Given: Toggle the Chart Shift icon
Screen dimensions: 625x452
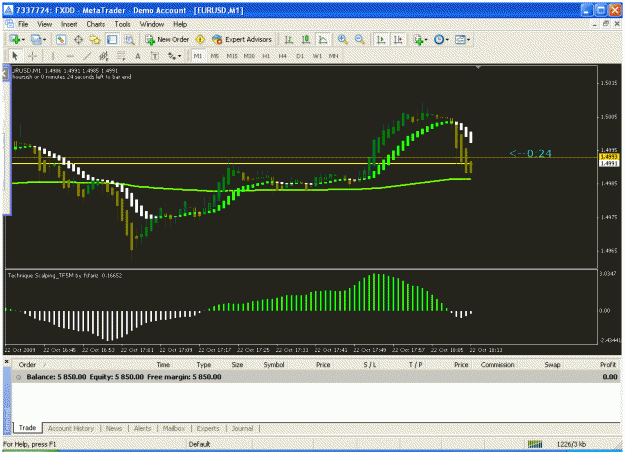Looking at the screenshot, I should [x=398, y=39].
